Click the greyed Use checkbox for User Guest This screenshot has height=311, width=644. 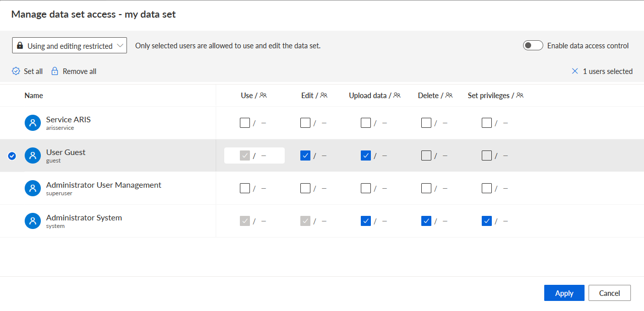(245, 155)
